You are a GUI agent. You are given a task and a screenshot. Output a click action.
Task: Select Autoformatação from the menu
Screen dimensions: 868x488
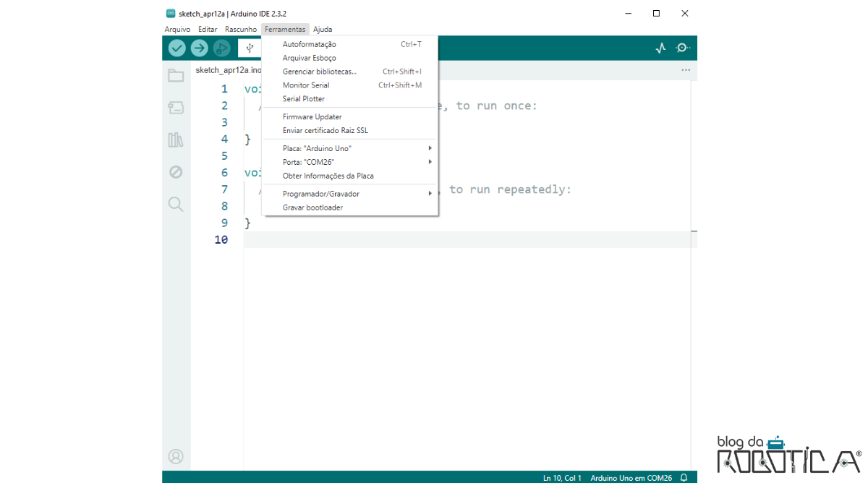(x=308, y=43)
